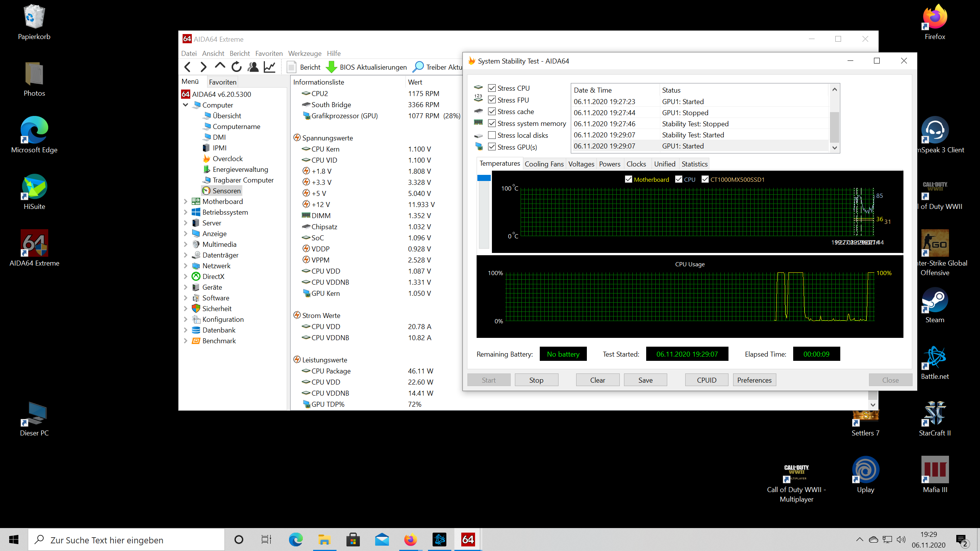Switch to the Cooling Fans tab
The width and height of the screenshot is (980, 551).
544,164
